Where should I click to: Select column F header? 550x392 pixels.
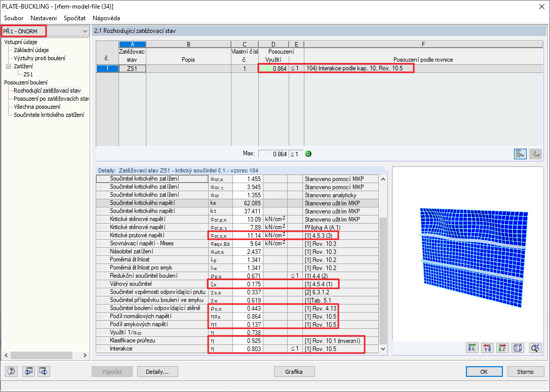pyautogui.click(x=423, y=45)
